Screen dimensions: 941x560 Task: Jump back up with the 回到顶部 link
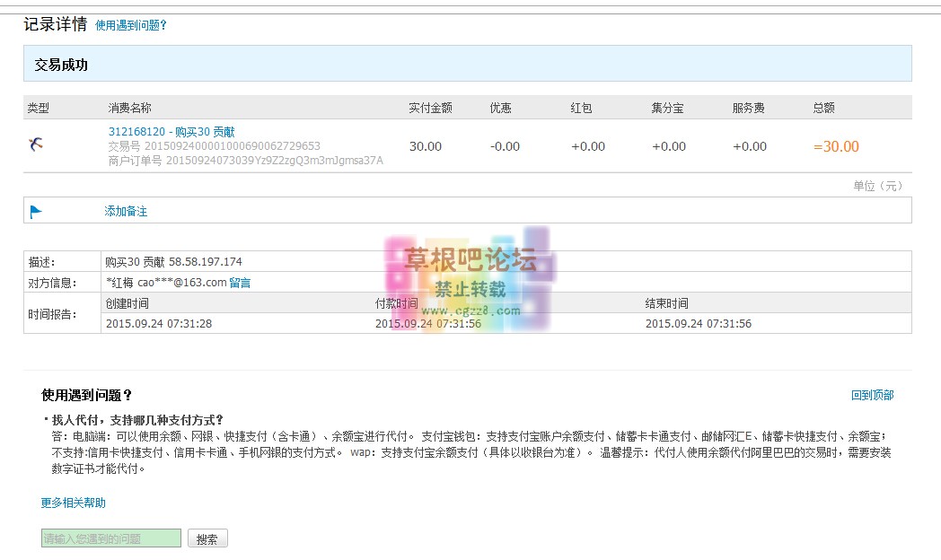point(872,395)
